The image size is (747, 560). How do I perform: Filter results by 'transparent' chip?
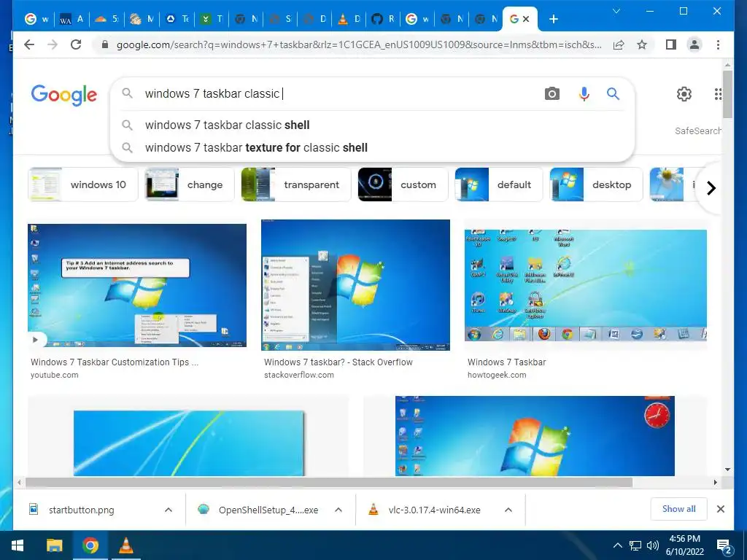click(x=296, y=184)
